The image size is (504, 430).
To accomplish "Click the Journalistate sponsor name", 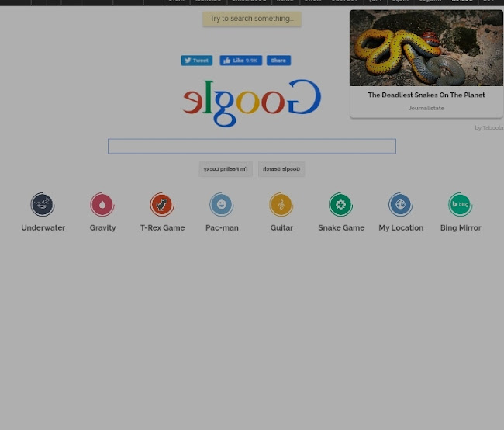I will [x=426, y=108].
